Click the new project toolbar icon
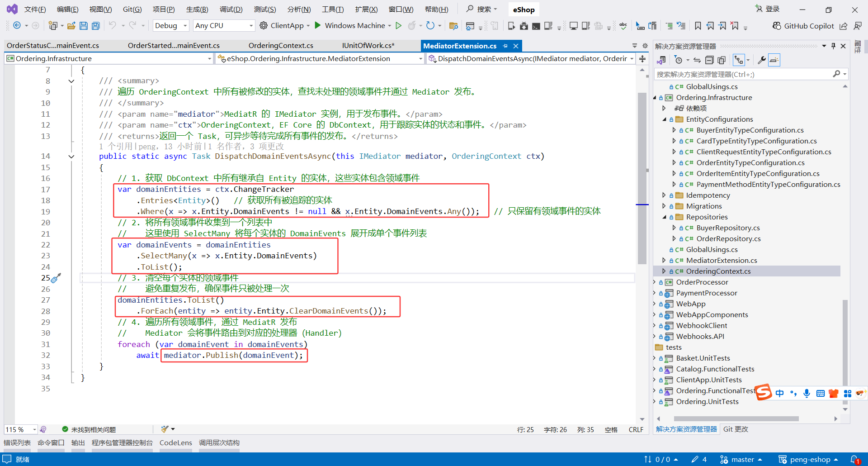Image resolution: width=868 pixels, height=466 pixels. click(x=53, y=26)
